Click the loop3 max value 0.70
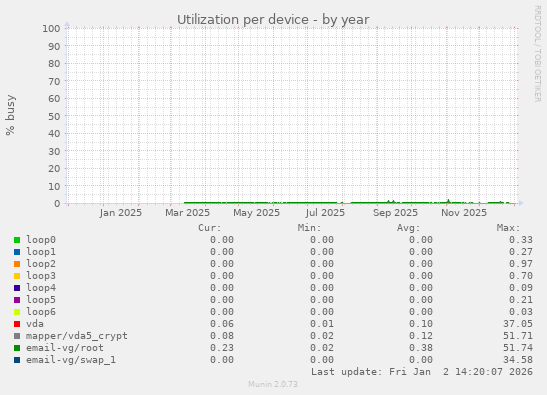This screenshot has width=547, height=395. point(521,276)
